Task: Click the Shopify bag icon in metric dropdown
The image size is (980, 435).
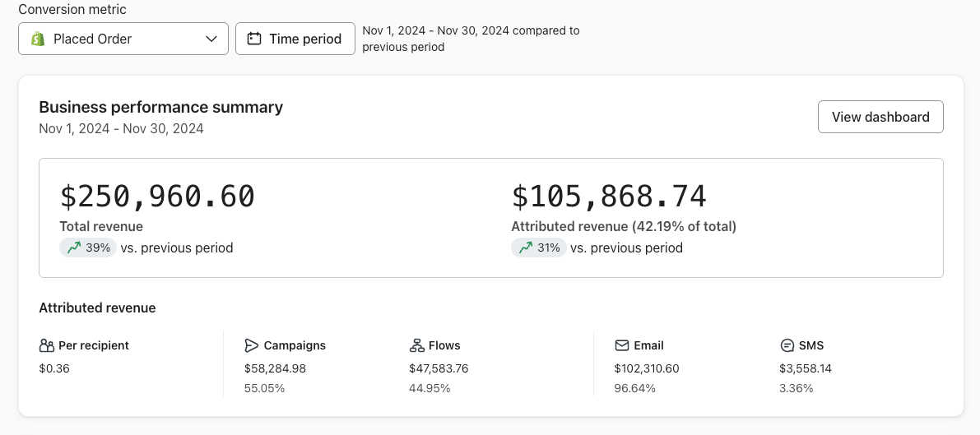Action: tap(37, 39)
